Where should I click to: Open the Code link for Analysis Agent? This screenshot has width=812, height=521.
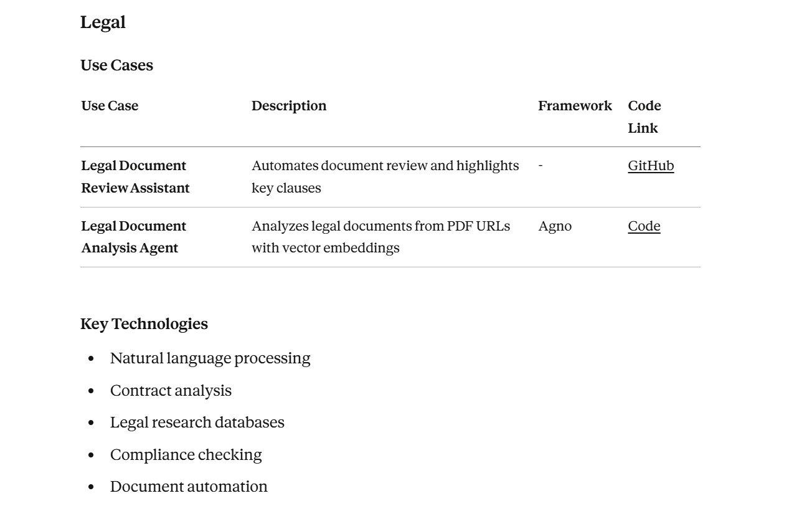pyautogui.click(x=644, y=226)
